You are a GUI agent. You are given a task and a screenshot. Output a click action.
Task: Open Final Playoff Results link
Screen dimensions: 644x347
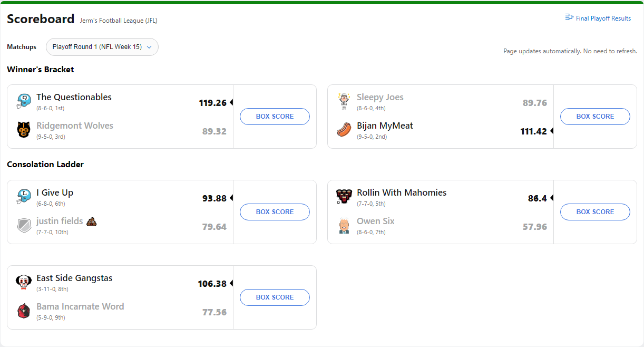pyautogui.click(x=603, y=18)
